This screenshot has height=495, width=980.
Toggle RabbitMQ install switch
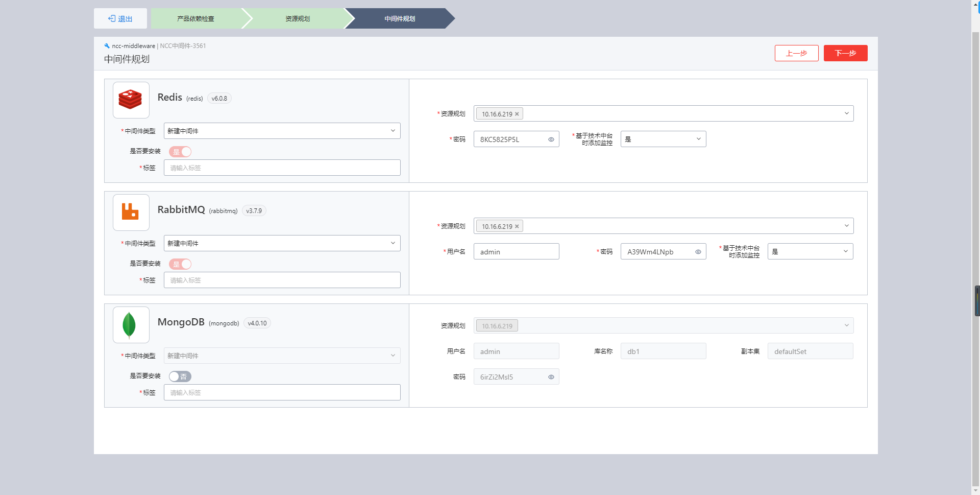point(180,264)
